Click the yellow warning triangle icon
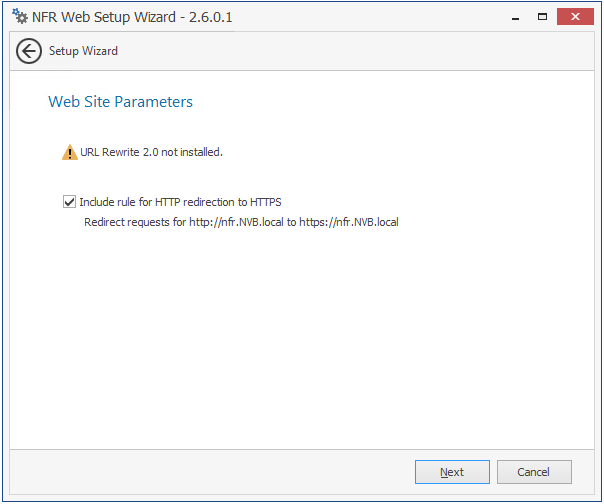 [x=69, y=153]
